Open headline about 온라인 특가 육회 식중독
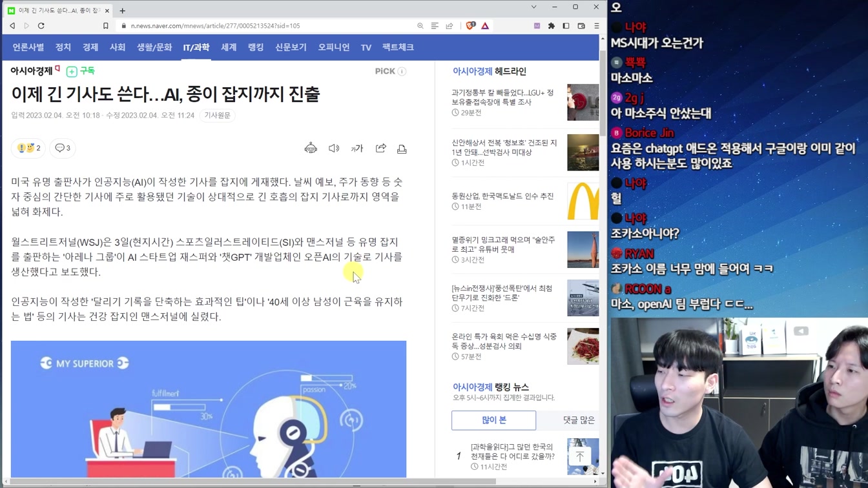 504,341
